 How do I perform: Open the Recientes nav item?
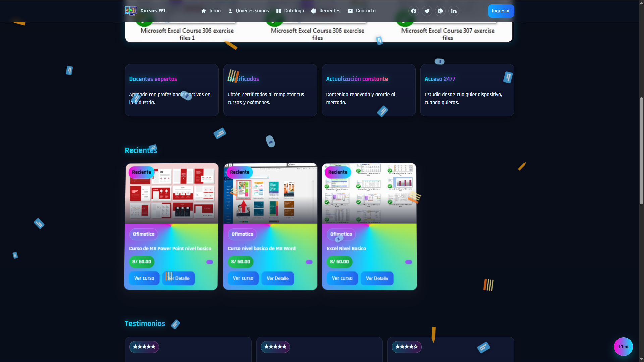(x=326, y=11)
